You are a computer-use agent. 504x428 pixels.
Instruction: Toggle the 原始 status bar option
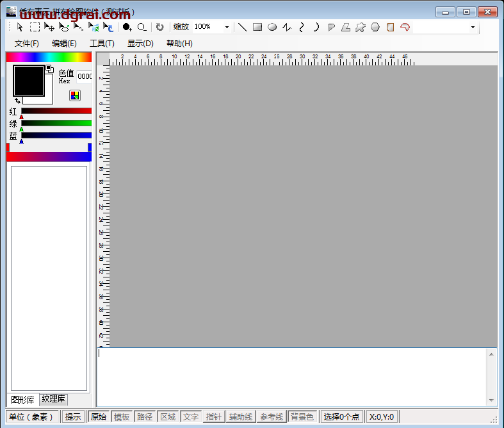point(99,416)
